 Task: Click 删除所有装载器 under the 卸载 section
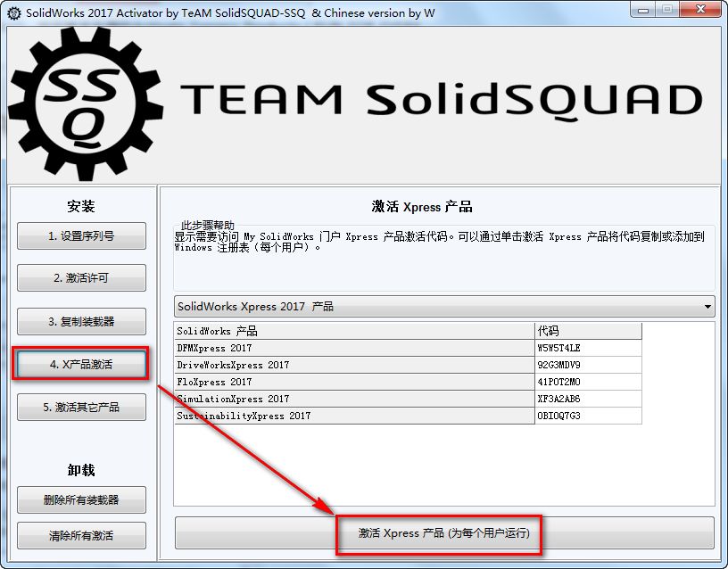pos(80,499)
